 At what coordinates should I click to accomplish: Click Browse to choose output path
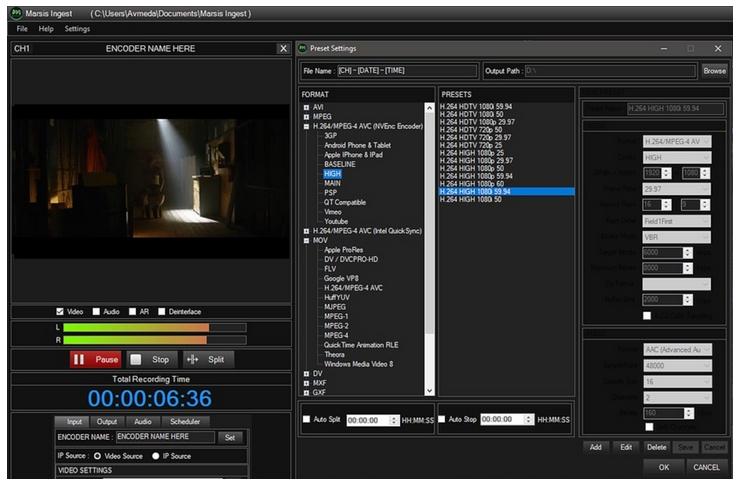(714, 71)
